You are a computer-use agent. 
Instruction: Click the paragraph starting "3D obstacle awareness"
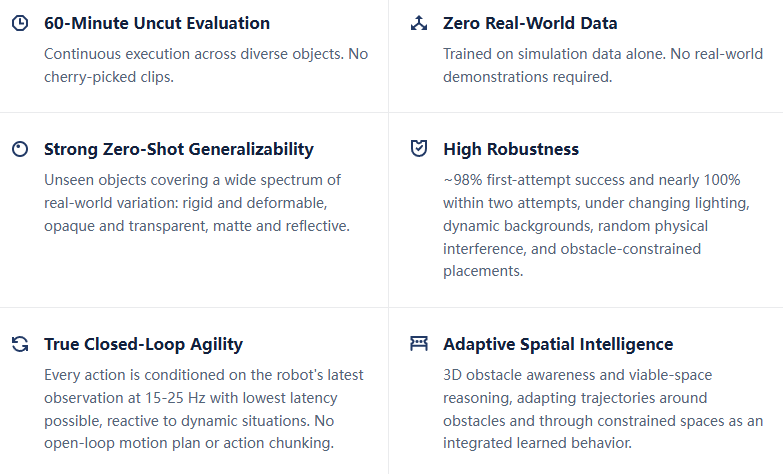(603, 409)
